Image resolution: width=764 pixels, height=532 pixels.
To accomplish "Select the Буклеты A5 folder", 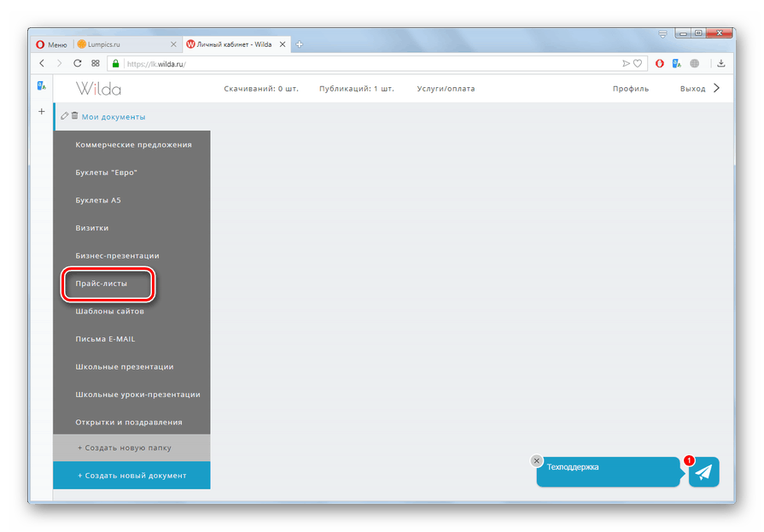I will pos(132,201).
